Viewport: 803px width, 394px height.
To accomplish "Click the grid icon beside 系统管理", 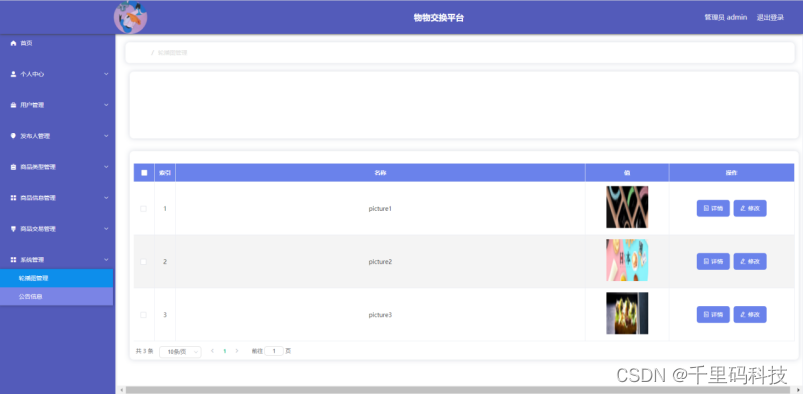I will point(13,260).
